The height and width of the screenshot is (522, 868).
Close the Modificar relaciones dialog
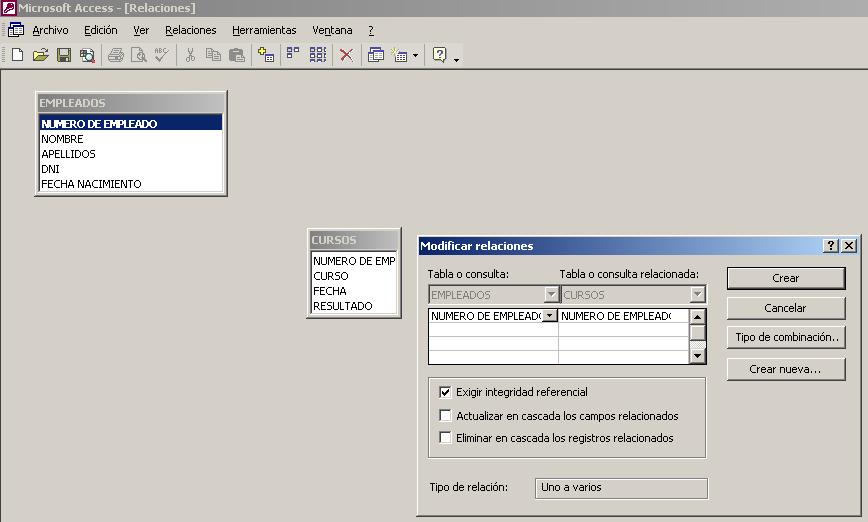[x=849, y=245]
